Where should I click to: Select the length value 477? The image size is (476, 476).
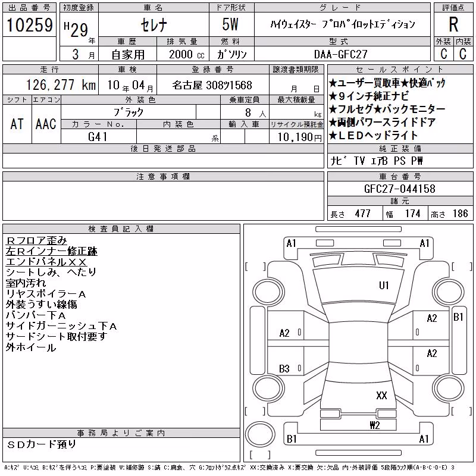[x=362, y=214]
